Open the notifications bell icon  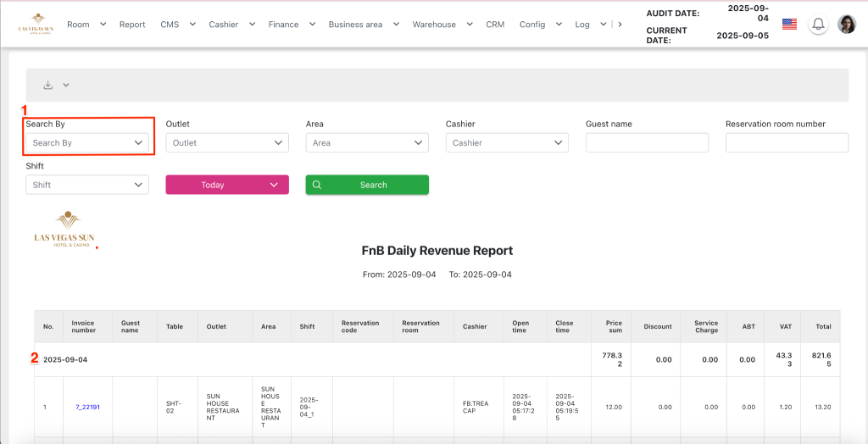pyautogui.click(x=818, y=25)
